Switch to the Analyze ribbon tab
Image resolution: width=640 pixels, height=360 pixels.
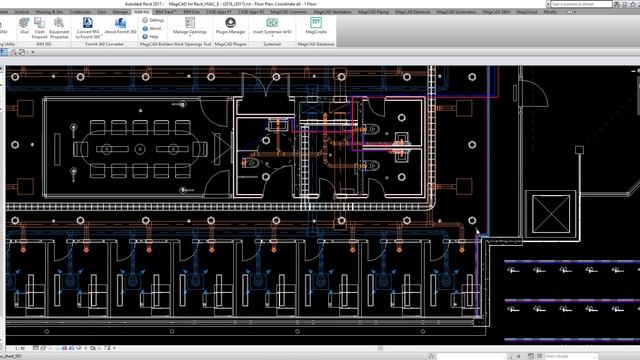22,12
